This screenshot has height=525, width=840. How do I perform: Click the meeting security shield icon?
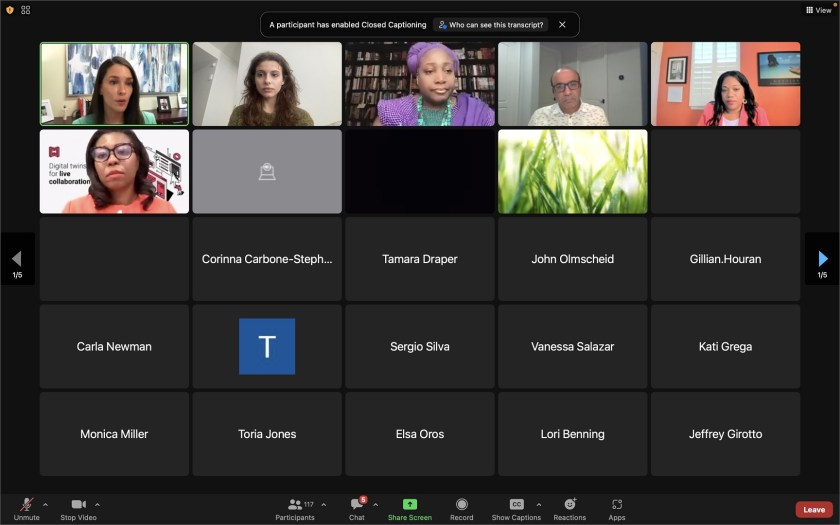(9, 9)
